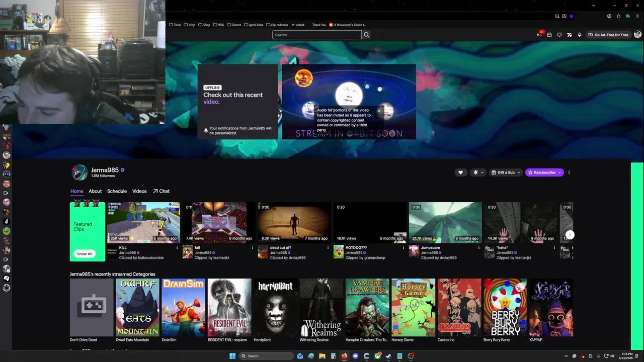Select the Home channel tab
The image size is (644, 362).
pos(77,191)
